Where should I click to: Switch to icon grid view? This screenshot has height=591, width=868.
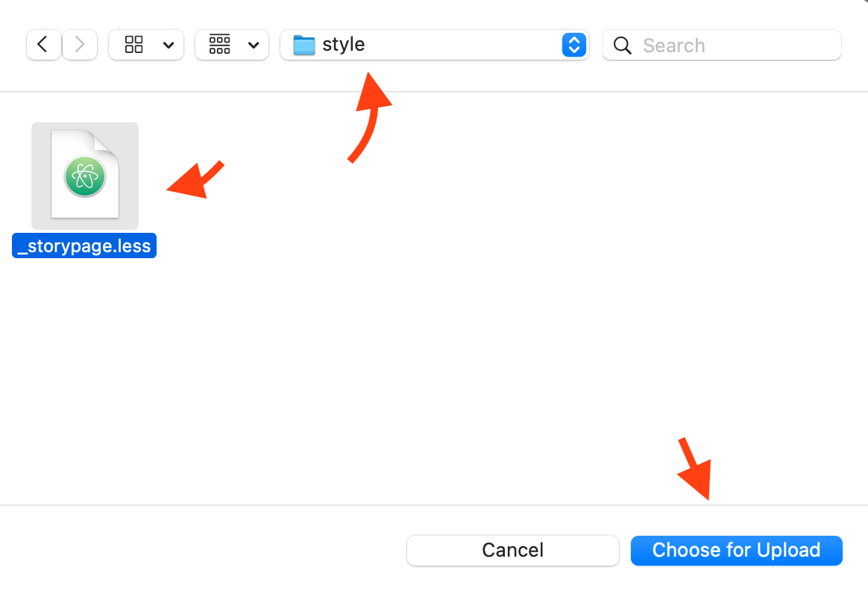pyautogui.click(x=134, y=45)
